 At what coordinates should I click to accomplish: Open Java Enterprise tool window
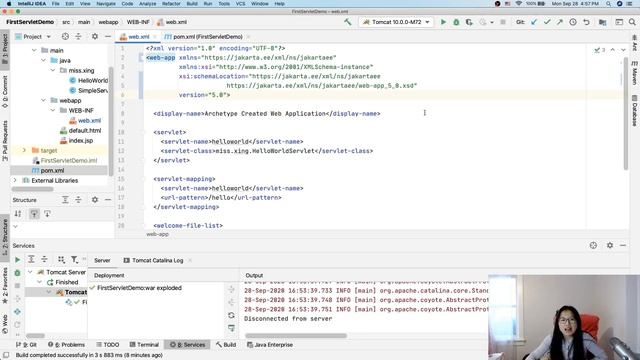pyautogui.click(x=270, y=345)
